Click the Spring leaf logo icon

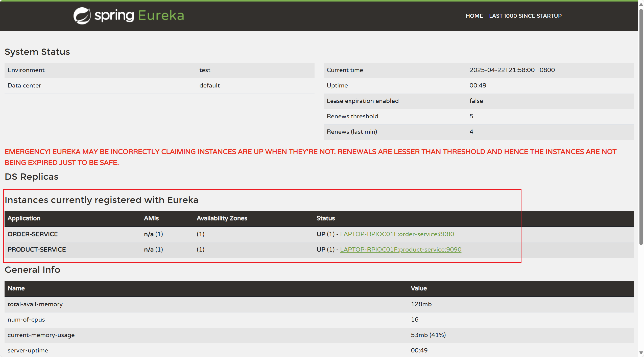[82, 16]
